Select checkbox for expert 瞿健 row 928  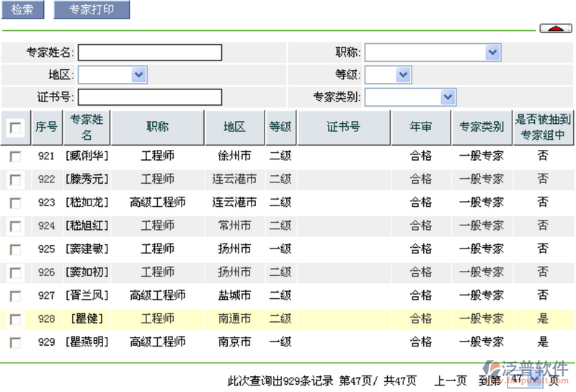[15, 319]
